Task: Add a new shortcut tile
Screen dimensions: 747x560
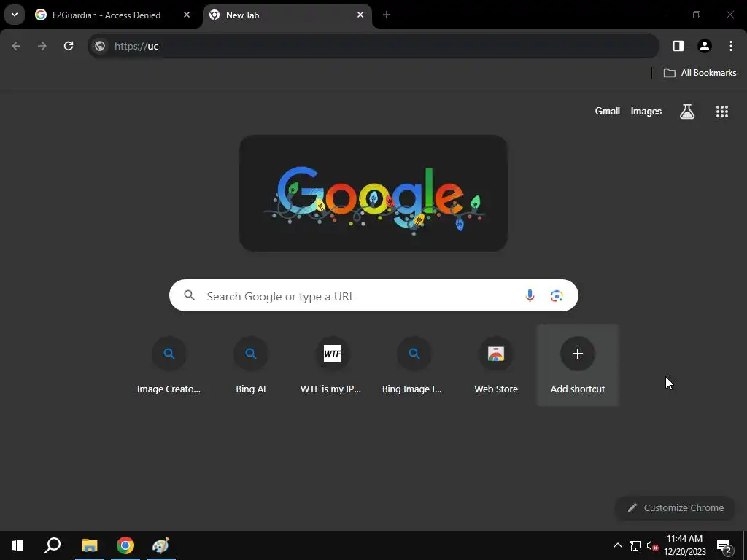Action: click(578, 366)
